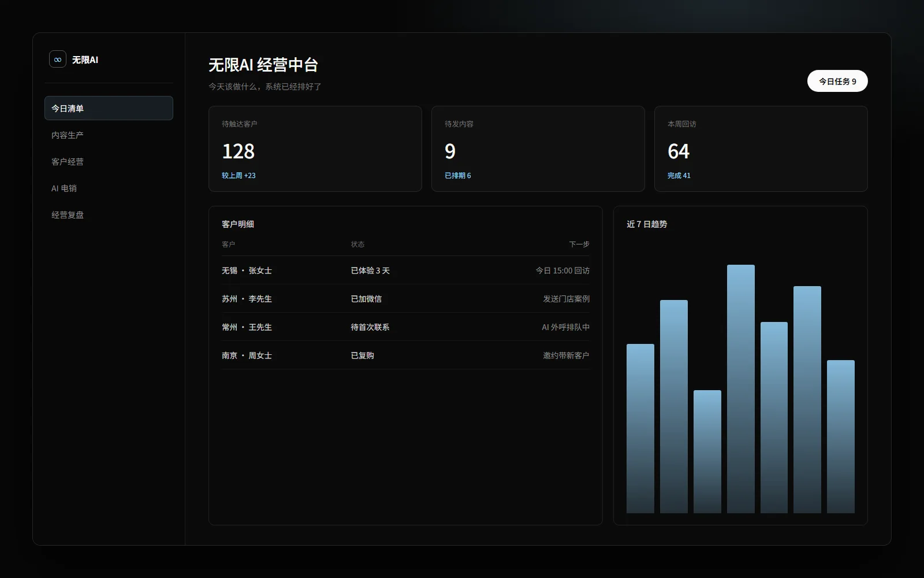Click the shortest bar in trend chart

click(x=707, y=451)
